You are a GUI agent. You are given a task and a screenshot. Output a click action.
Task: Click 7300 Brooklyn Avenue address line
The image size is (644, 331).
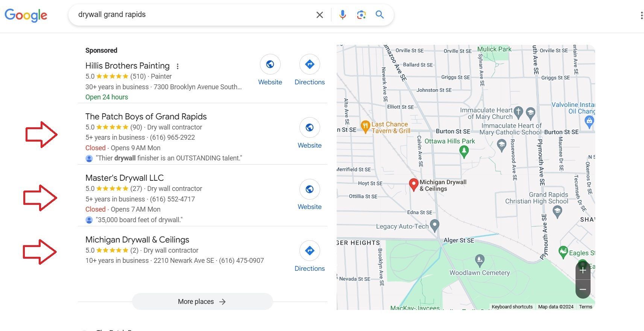coord(198,87)
